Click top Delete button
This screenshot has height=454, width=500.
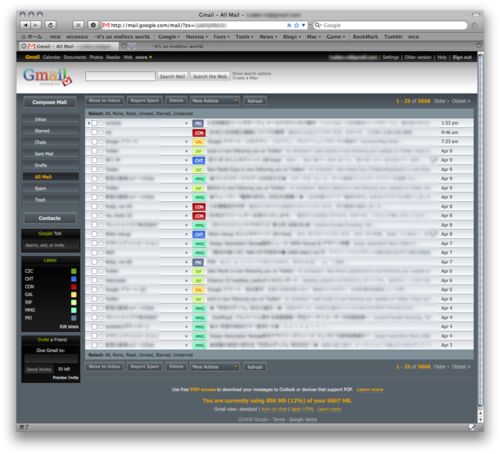[176, 101]
